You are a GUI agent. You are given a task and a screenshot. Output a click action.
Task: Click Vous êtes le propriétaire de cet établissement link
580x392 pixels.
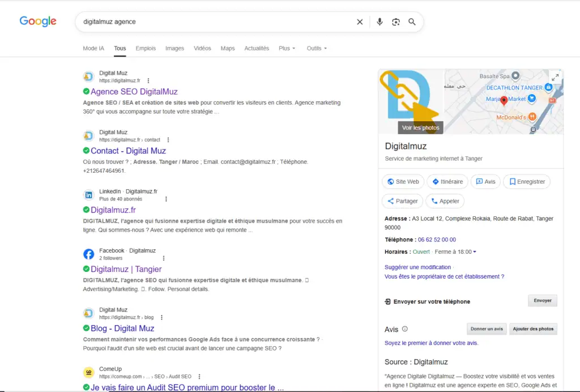(444, 276)
